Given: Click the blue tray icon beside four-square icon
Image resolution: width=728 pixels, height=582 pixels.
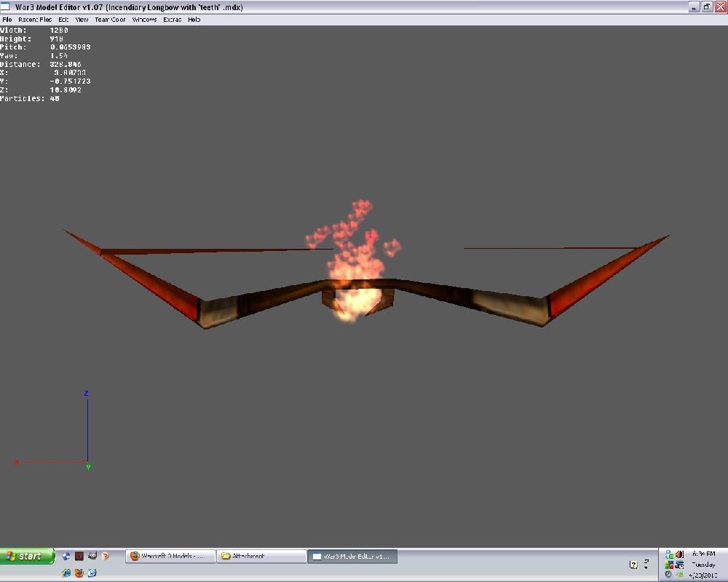Looking at the screenshot, I should tap(679, 565).
